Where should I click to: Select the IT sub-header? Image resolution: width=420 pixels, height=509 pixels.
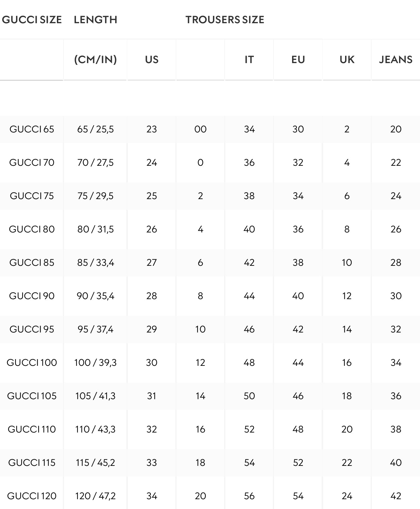(249, 59)
